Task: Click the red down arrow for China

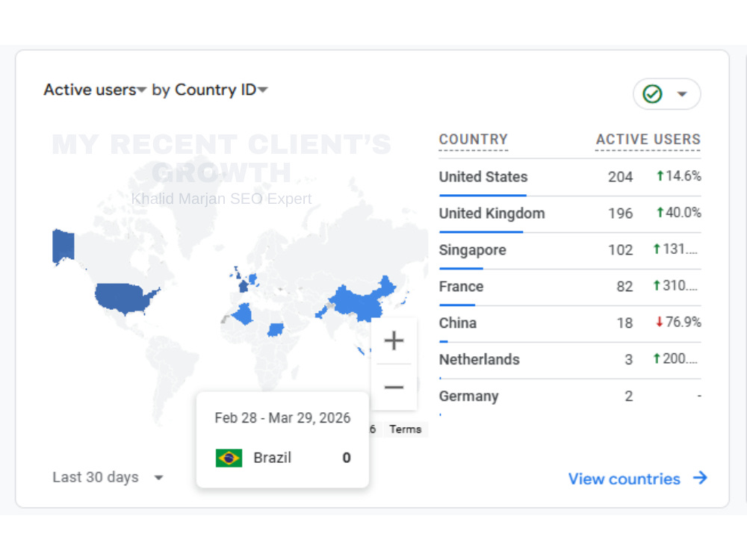Action: tap(659, 323)
